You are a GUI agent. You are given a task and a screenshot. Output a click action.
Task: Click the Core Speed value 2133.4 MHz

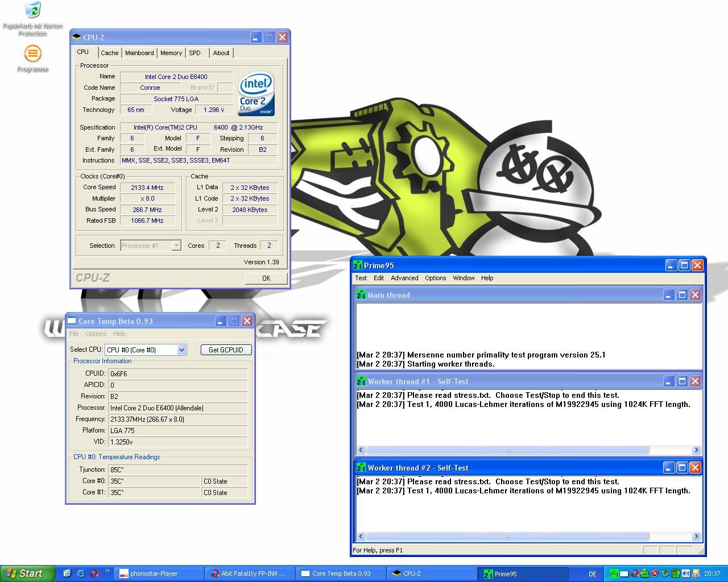click(147, 187)
